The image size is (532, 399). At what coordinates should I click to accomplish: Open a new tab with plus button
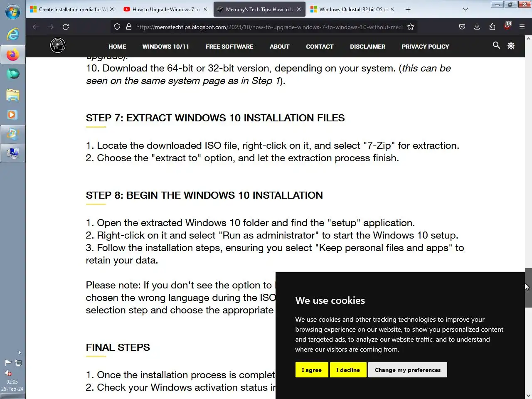408,9
